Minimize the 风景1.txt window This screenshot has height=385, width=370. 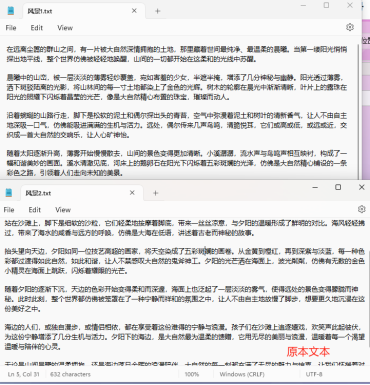303,5
